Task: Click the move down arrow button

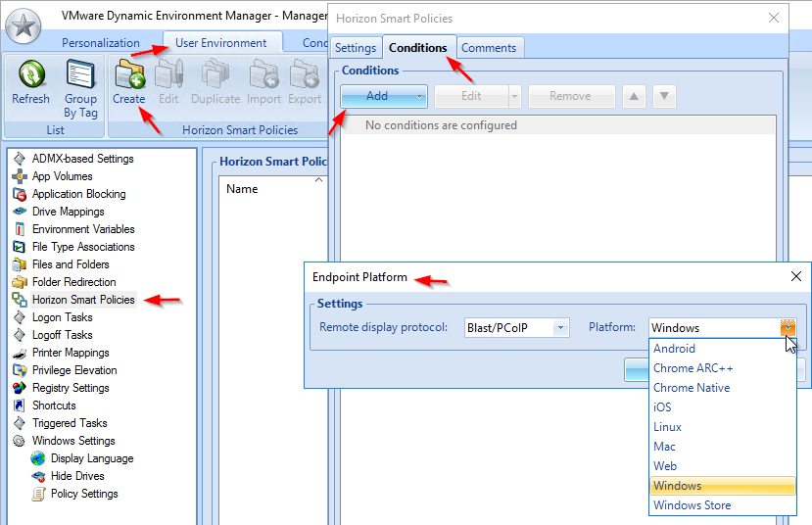Action: click(x=664, y=96)
